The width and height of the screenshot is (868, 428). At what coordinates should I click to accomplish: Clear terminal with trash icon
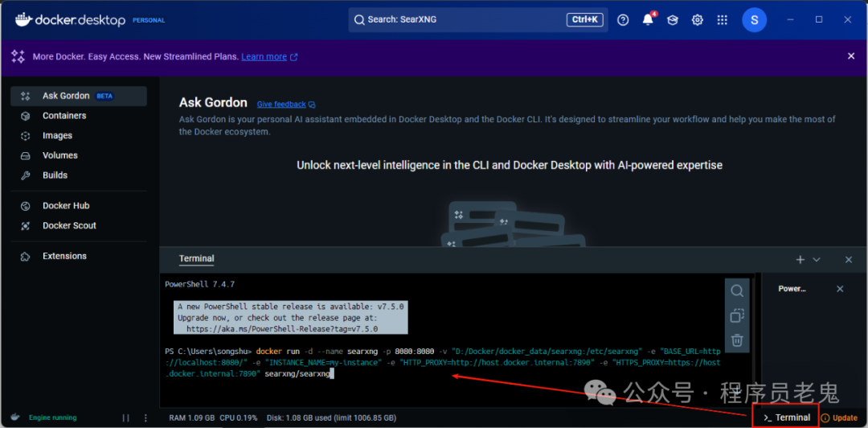pos(737,340)
